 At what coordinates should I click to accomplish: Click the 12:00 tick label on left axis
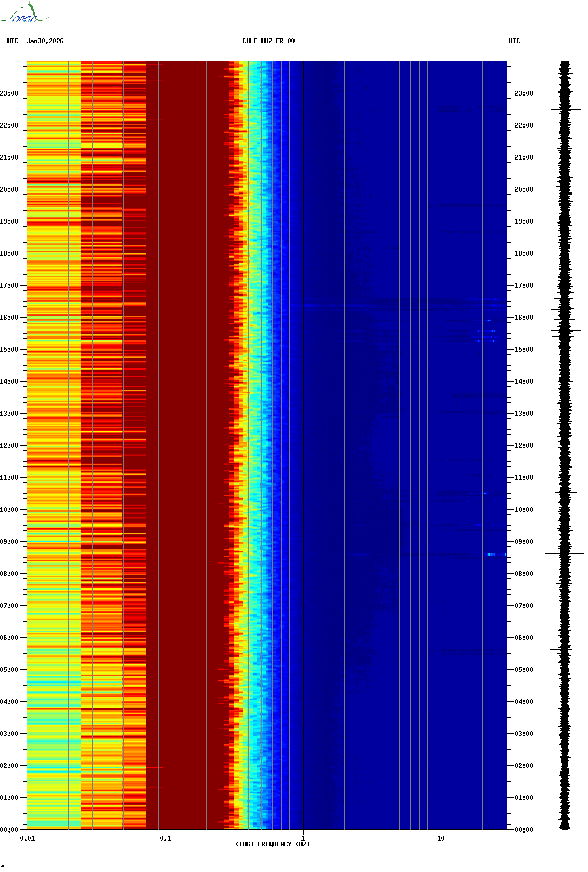(10, 446)
